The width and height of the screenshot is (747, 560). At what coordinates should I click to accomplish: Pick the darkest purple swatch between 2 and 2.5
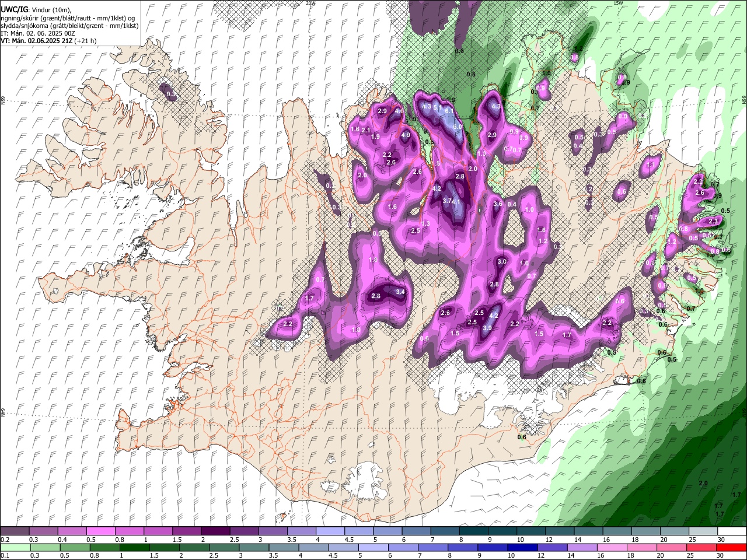(x=215, y=531)
